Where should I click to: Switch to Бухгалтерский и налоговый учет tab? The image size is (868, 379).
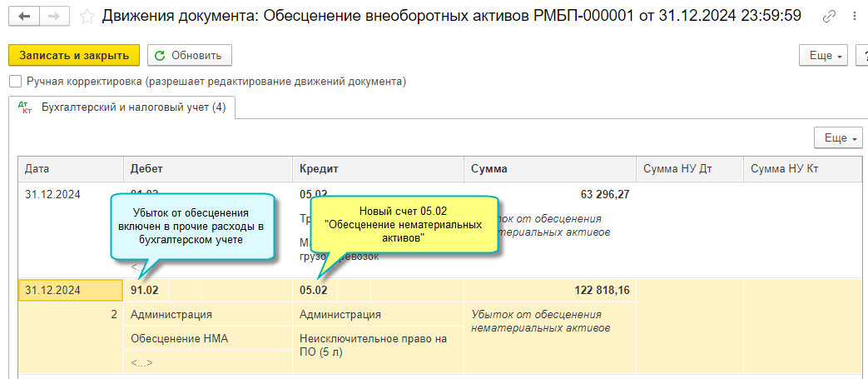[x=133, y=107]
